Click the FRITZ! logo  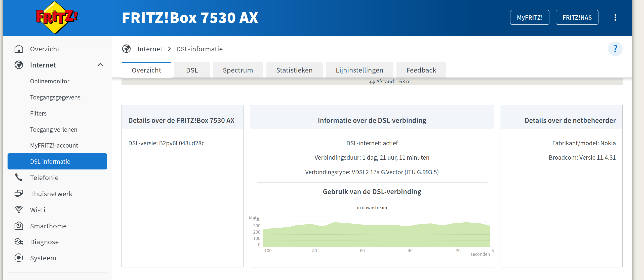[x=57, y=18]
